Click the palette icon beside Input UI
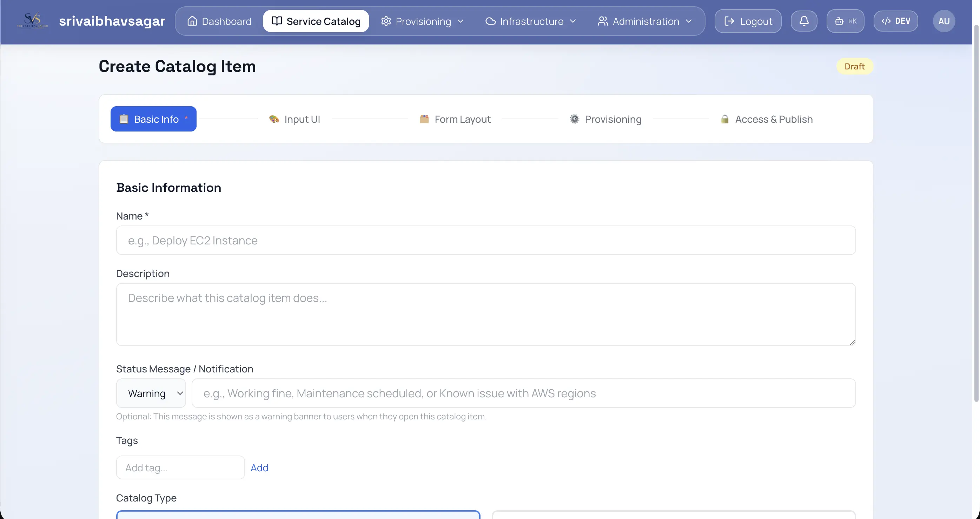This screenshot has height=519, width=980. coord(274,119)
